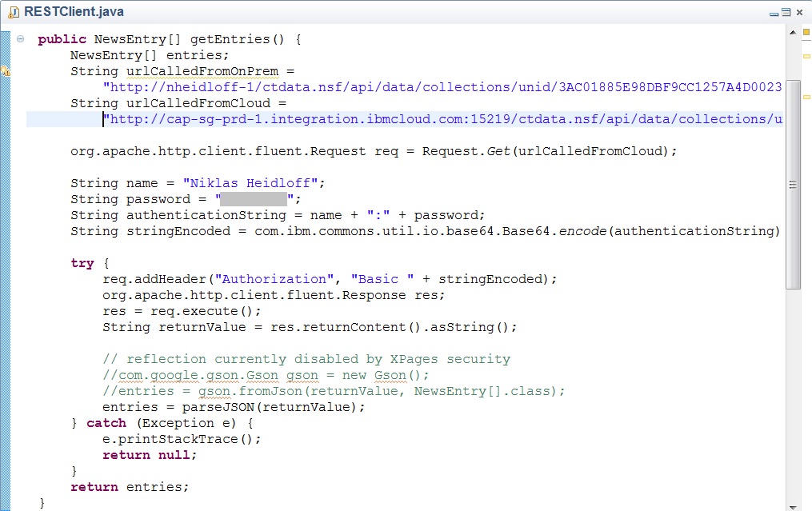
Task: Click 'return entries;' statement
Action: pos(130,488)
